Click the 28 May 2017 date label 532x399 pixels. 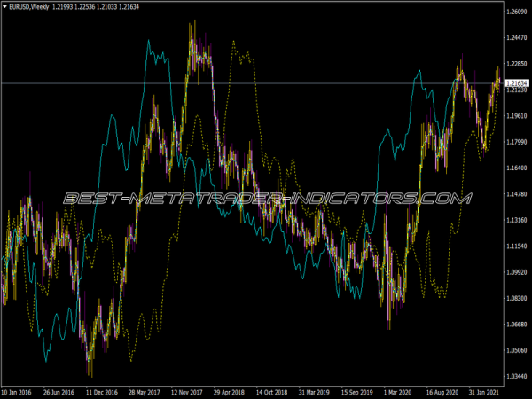[x=145, y=390]
